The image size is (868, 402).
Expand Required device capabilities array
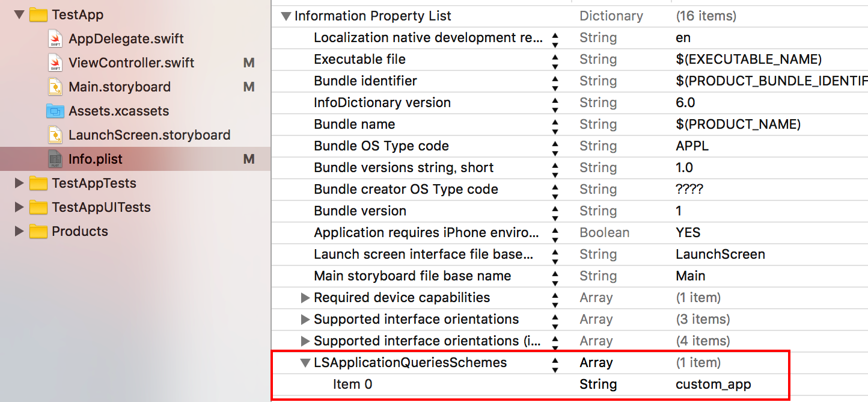click(305, 298)
